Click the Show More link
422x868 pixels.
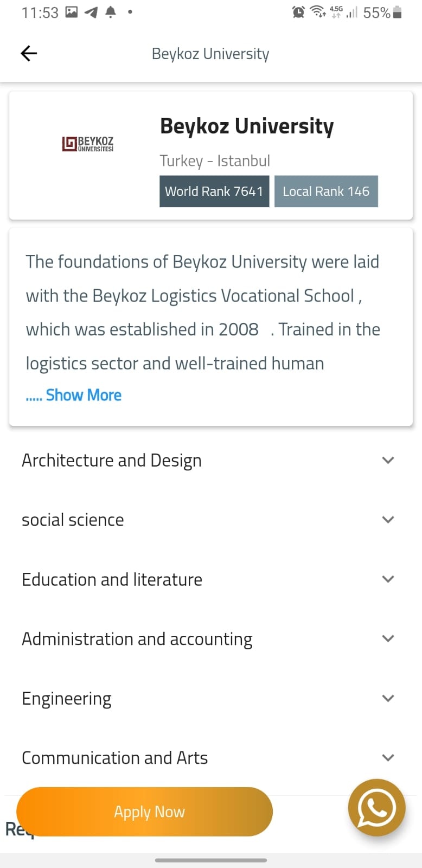pyautogui.click(x=84, y=395)
